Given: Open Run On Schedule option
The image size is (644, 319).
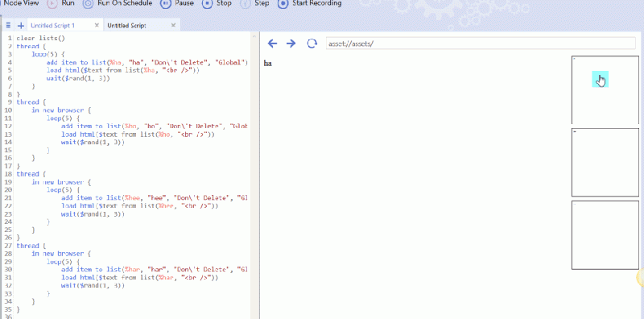Looking at the screenshot, I should coord(117,3).
